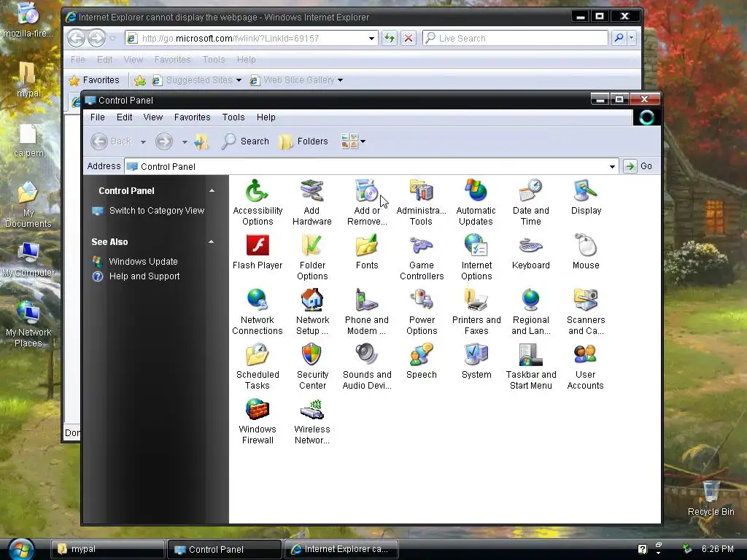Click Search button in Control Panel toolbar
Viewport: 747px width, 560px height.
point(245,141)
